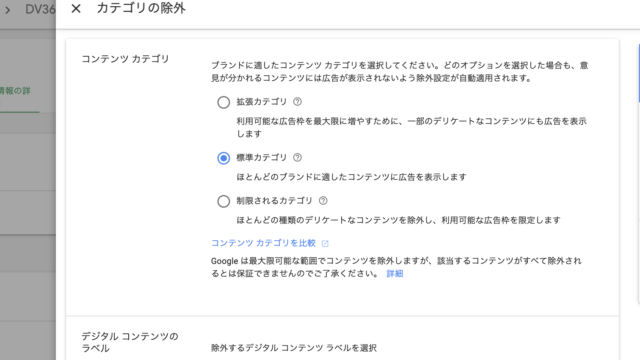This screenshot has width=640, height=360.
Task: Click the デジタル コンテンツのラベル section heading
Action: pyautogui.click(x=130, y=342)
